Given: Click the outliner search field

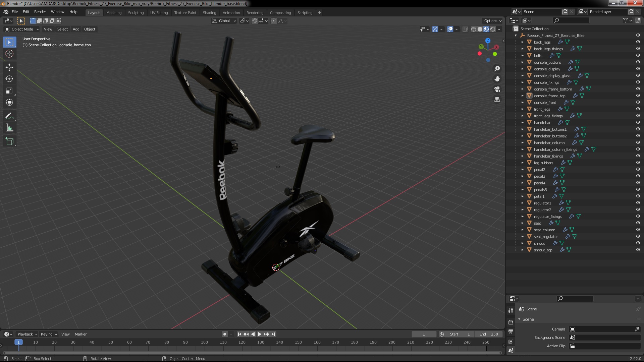Looking at the screenshot, I should point(571,20).
